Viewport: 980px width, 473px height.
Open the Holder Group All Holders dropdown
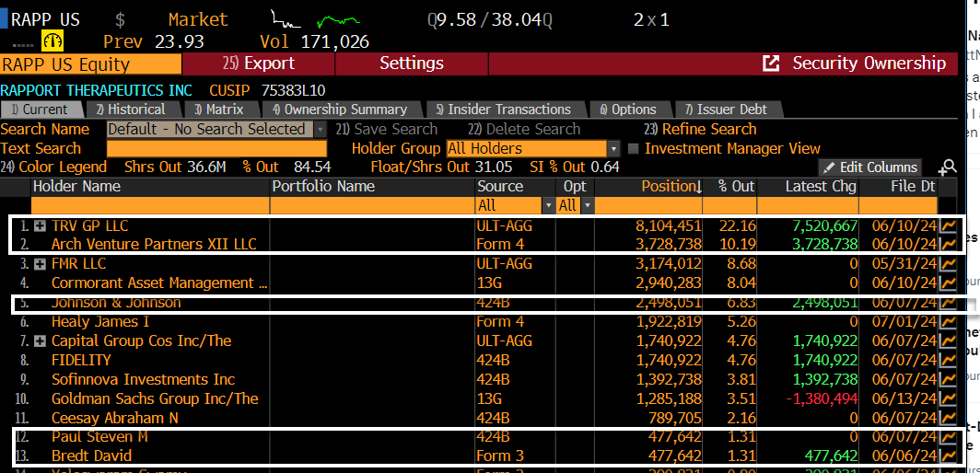[x=613, y=149]
